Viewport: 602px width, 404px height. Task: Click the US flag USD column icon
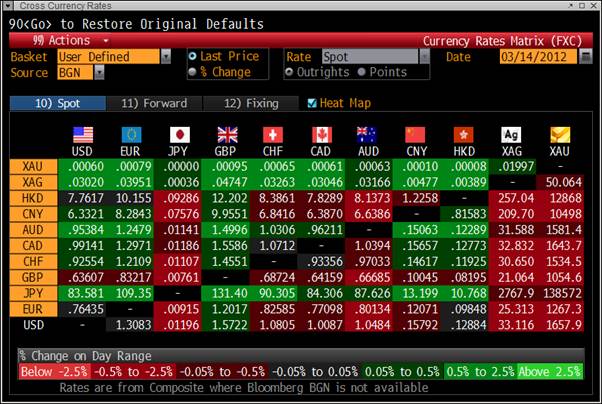83,134
